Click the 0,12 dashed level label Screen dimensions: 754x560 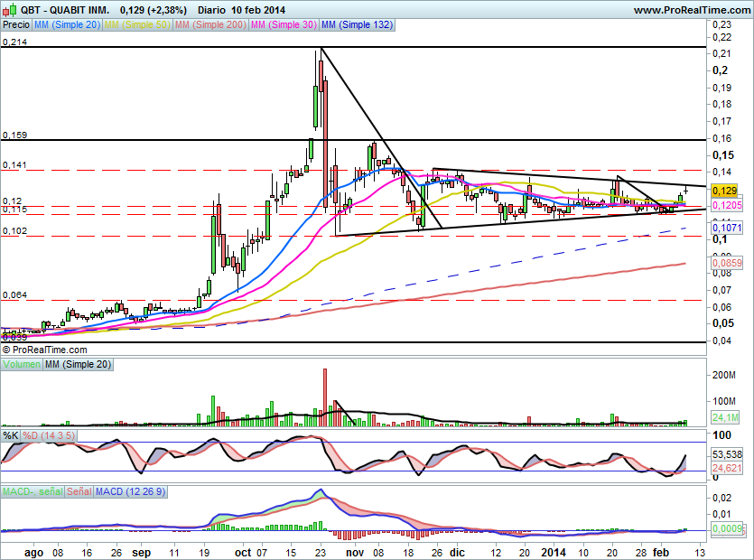pyautogui.click(x=12, y=201)
